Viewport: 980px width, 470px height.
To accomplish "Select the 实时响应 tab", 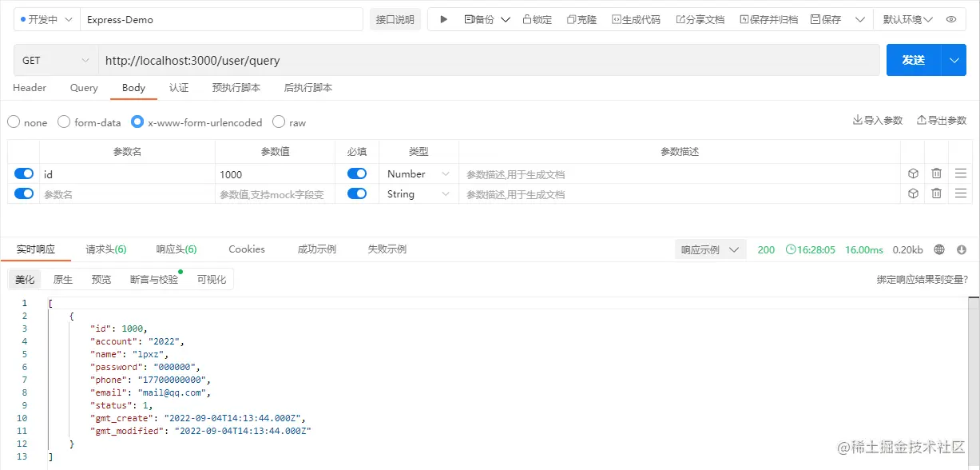I will pos(35,249).
